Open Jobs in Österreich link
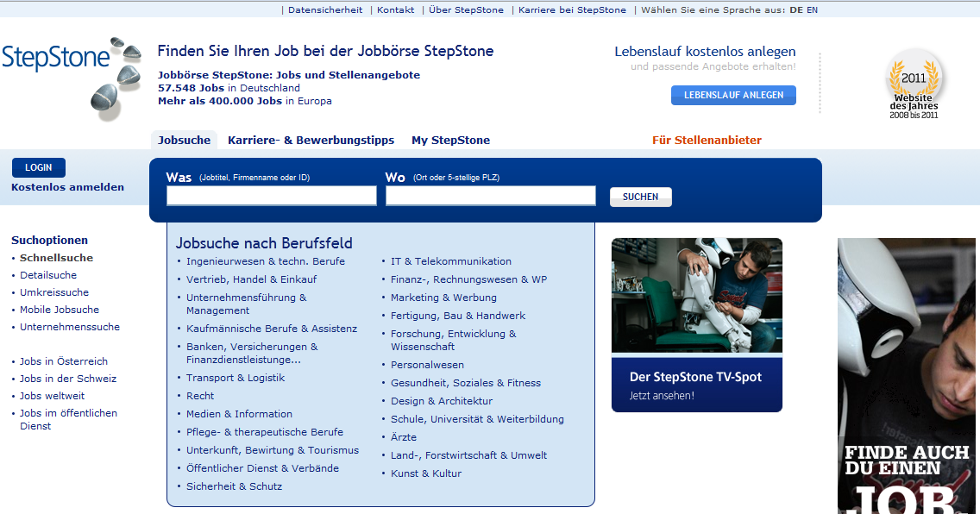Viewport: 980px width, 514px height. tap(63, 361)
